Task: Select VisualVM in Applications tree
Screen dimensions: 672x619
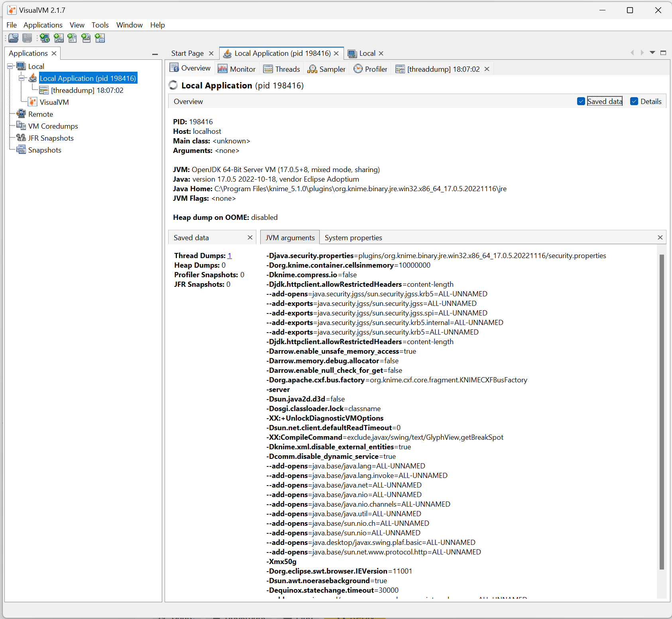Action: coord(54,102)
